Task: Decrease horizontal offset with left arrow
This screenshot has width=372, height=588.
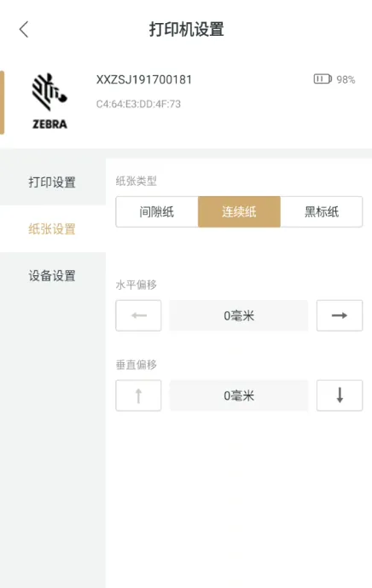Action: coord(138,315)
